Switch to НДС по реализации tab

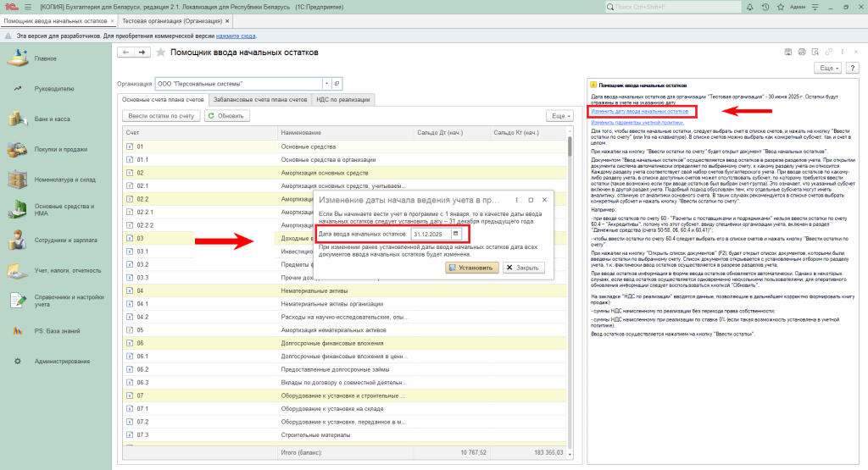tap(343, 100)
